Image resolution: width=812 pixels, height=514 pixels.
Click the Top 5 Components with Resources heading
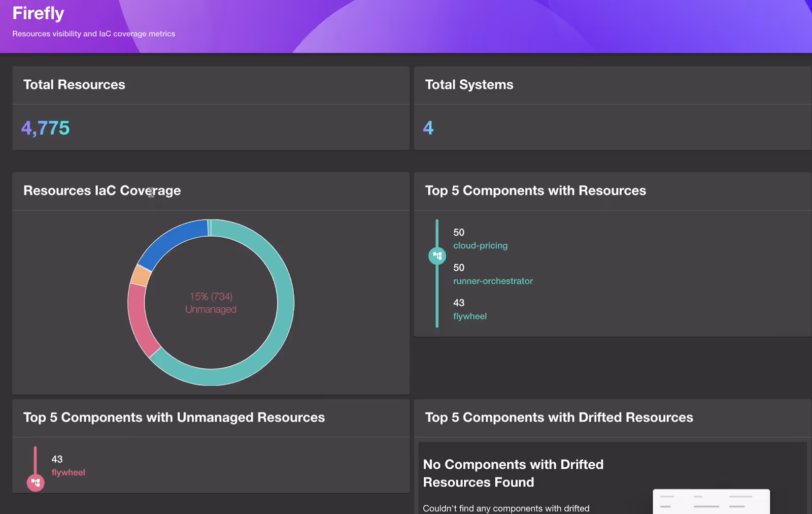(x=535, y=190)
